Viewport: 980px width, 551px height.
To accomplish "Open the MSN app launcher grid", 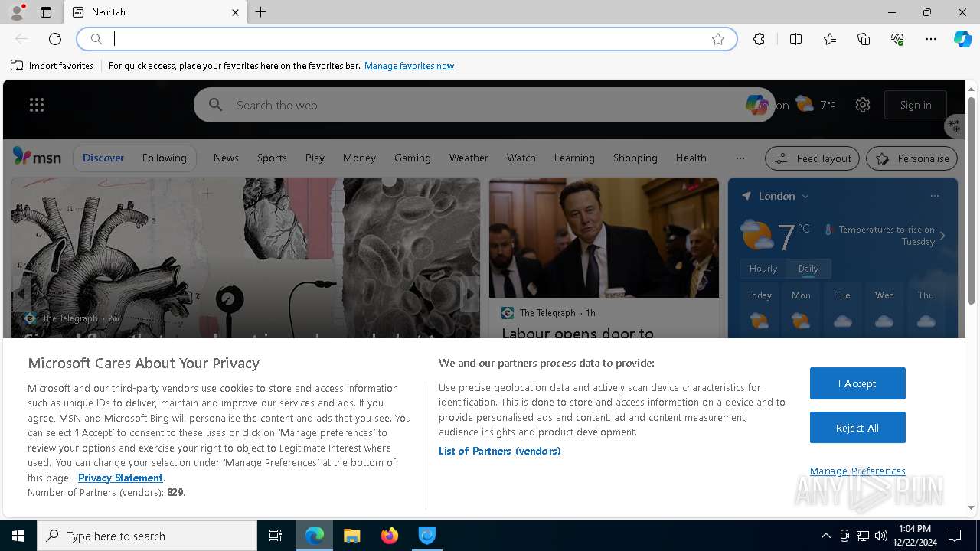I will point(37,105).
